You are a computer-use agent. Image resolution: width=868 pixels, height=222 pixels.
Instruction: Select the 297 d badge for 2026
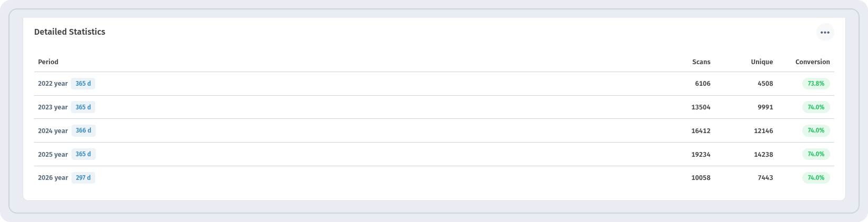(x=83, y=178)
